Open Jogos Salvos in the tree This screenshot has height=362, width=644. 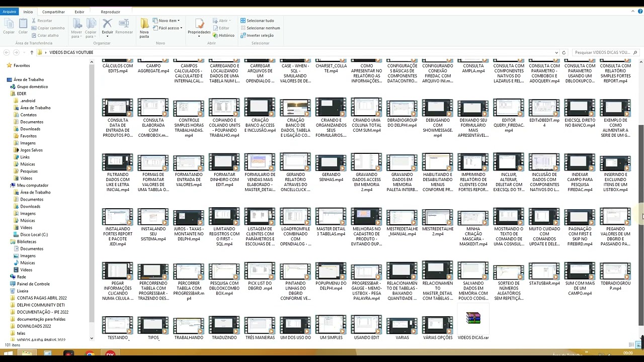click(31, 150)
